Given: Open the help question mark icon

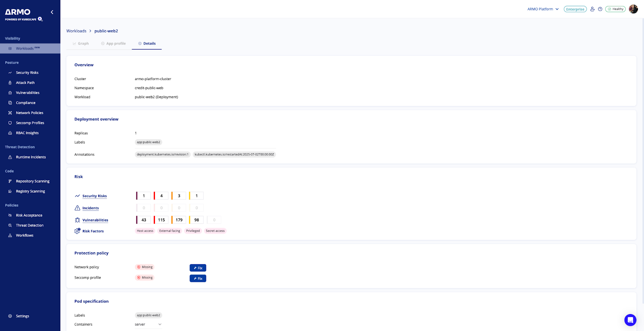Looking at the screenshot, I should coord(600,9).
